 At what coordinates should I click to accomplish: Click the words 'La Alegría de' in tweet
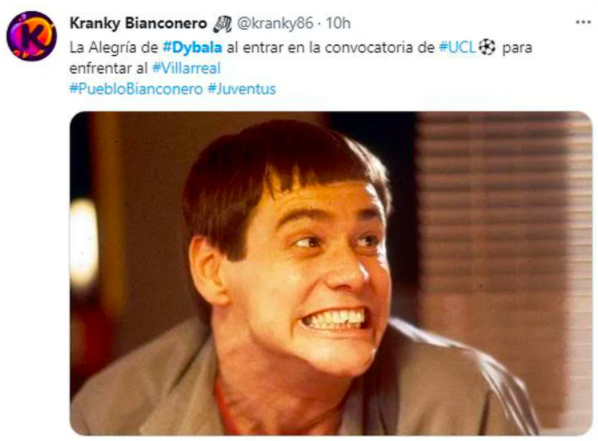tap(114, 48)
